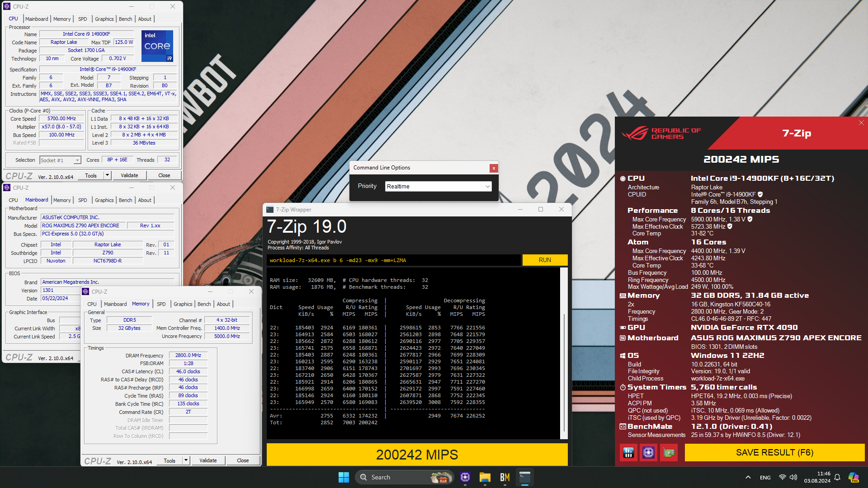This screenshot has width=868, height=488.
Task: Click the CPU-Z title icon of the Memory window
Action: (85, 291)
